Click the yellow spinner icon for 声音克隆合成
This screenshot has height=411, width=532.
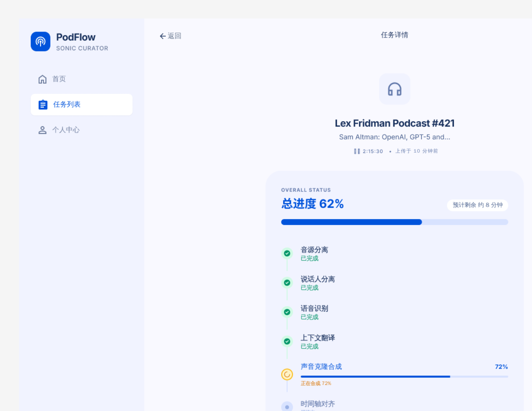click(287, 374)
